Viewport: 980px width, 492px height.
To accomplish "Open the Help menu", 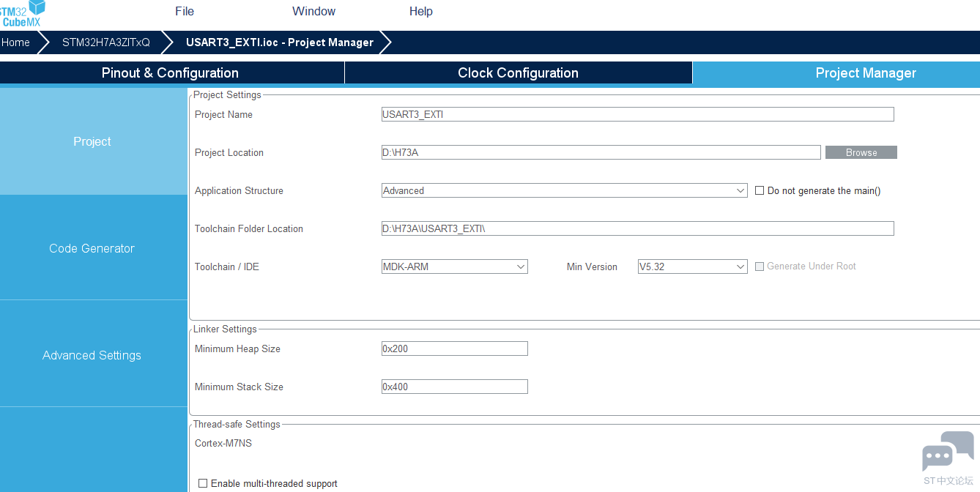I will point(420,11).
